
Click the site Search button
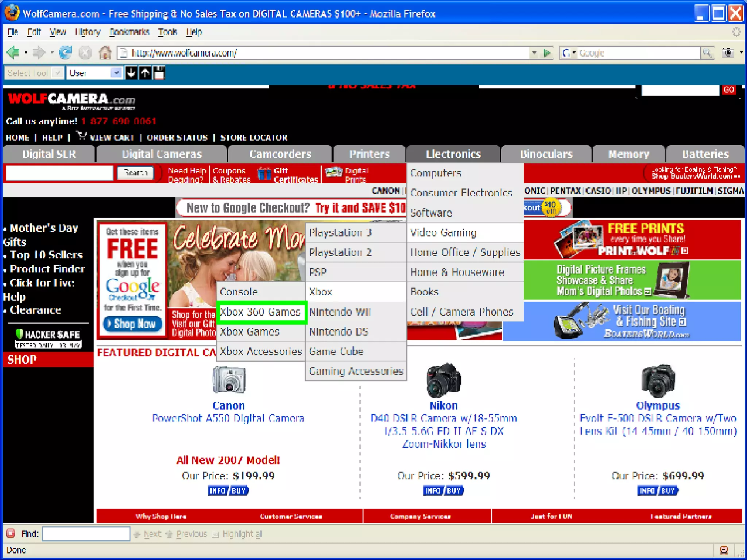click(135, 172)
